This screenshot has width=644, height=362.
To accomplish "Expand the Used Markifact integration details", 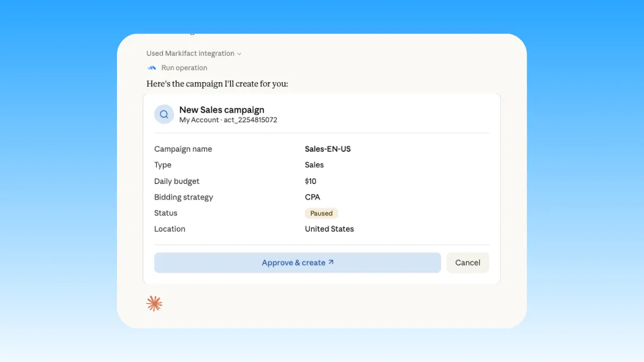I will [190, 53].
